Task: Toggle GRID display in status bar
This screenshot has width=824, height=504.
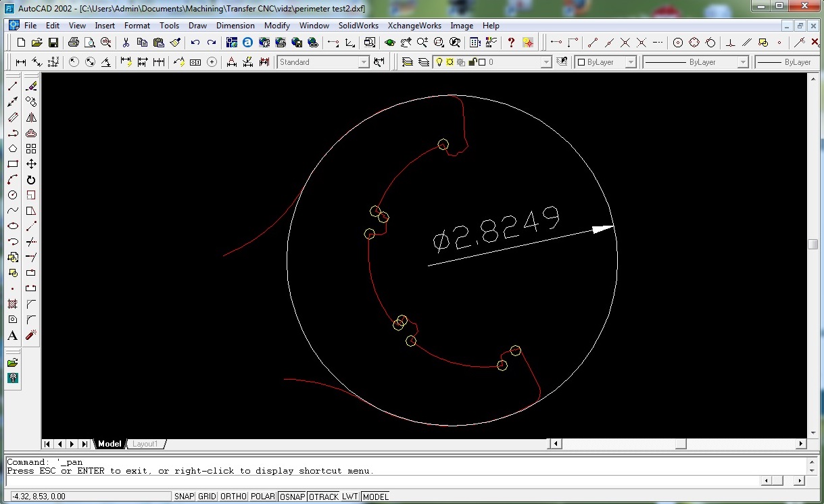Action: coord(207,497)
